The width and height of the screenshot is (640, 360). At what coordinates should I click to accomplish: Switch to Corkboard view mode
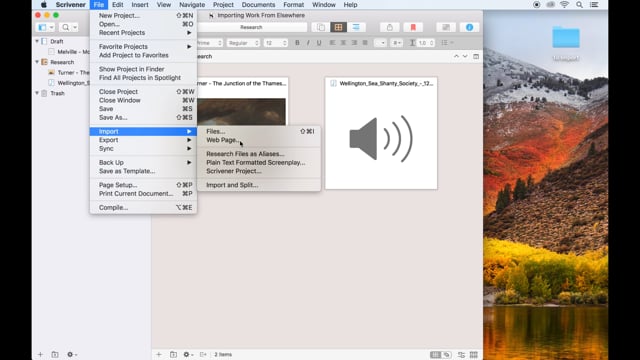pyautogui.click(x=338, y=27)
